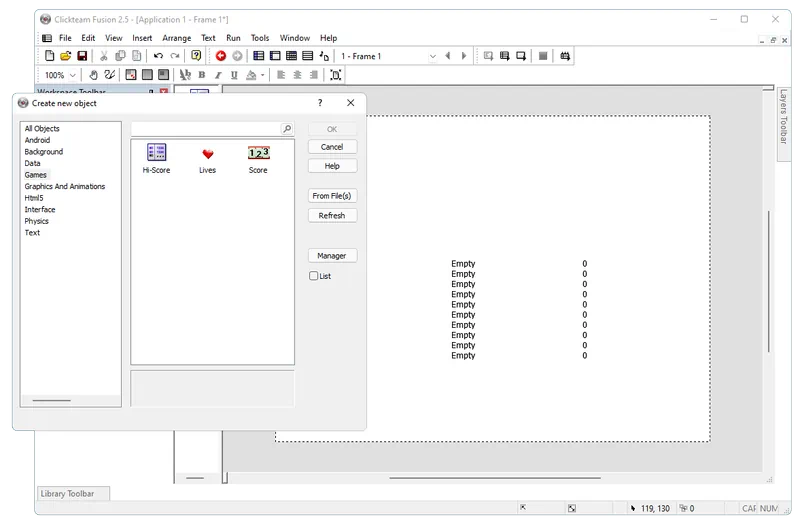Screen dimensions: 800x523
Task: Select the Interface category
Action: click(x=40, y=209)
